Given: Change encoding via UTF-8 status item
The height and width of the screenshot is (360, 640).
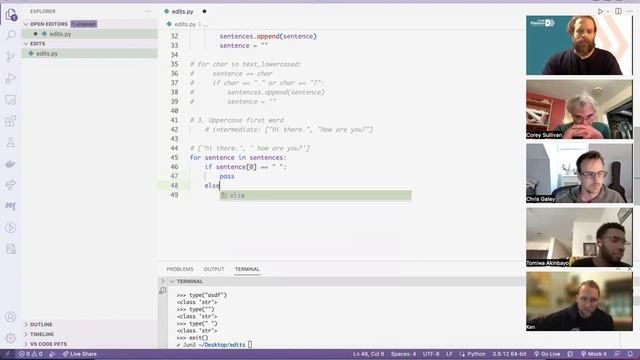Looking at the screenshot, I should click(x=431, y=354).
